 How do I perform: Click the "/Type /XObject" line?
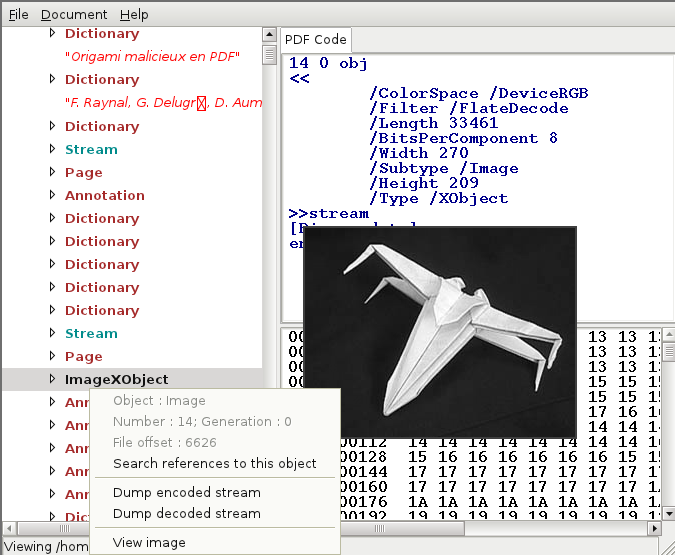click(x=439, y=198)
